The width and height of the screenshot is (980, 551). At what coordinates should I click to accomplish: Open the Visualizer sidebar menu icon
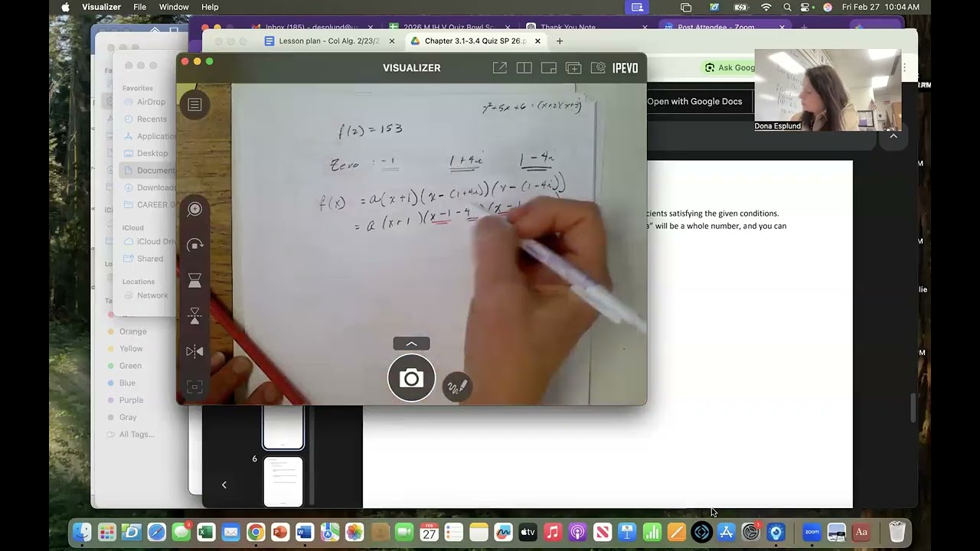tap(194, 105)
